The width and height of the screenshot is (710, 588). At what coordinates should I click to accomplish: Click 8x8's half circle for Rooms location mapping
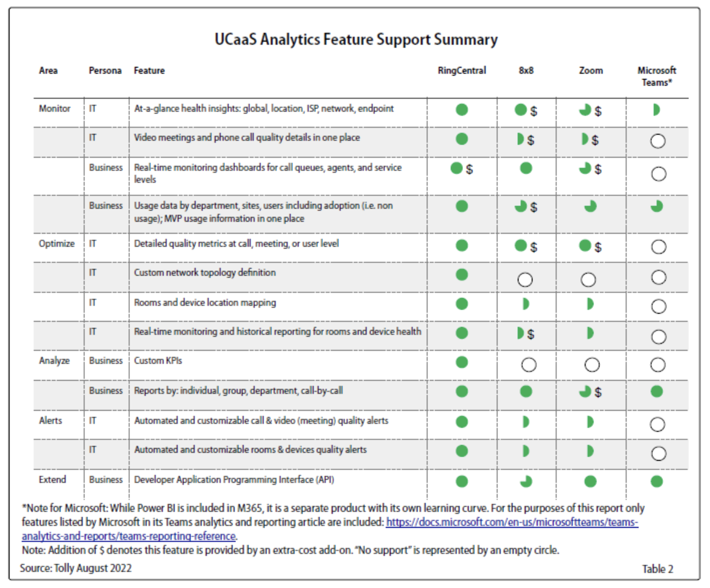pos(525,304)
